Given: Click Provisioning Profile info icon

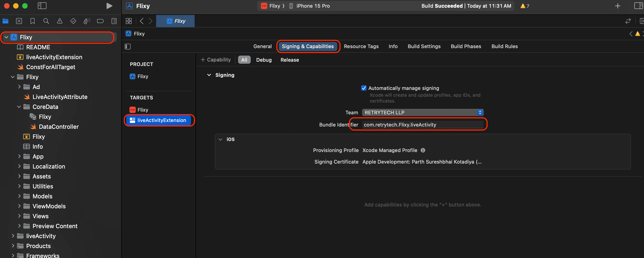Looking at the screenshot, I should (x=423, y=150).
